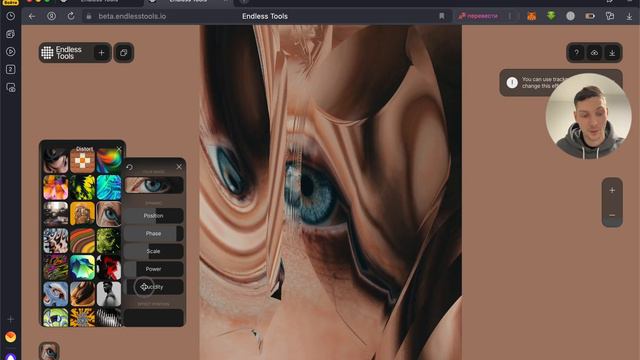Click the translate page button
This screenshot has width=640, height=360.
pos(478,16)
